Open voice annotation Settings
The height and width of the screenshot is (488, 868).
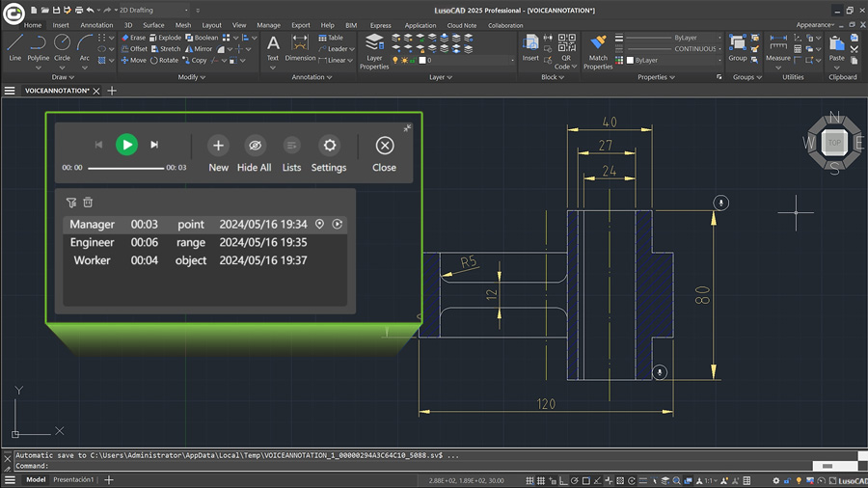coord(329,146)
